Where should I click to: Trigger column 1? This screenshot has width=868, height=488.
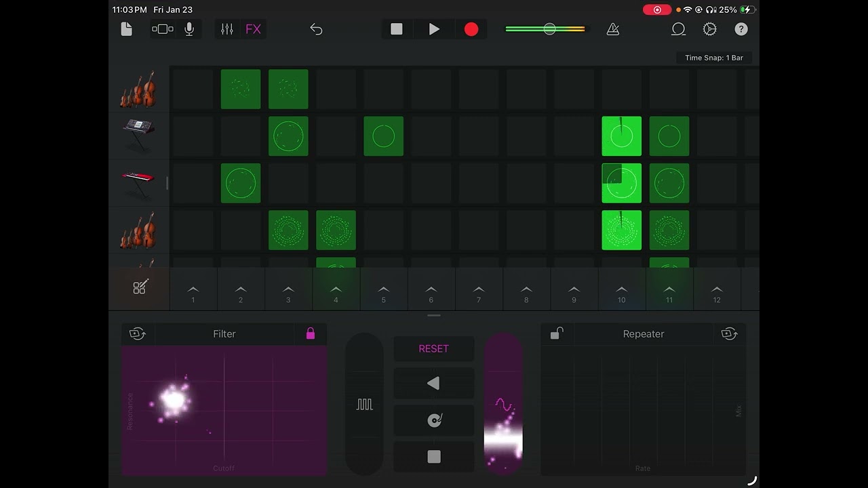coord(193,293)
